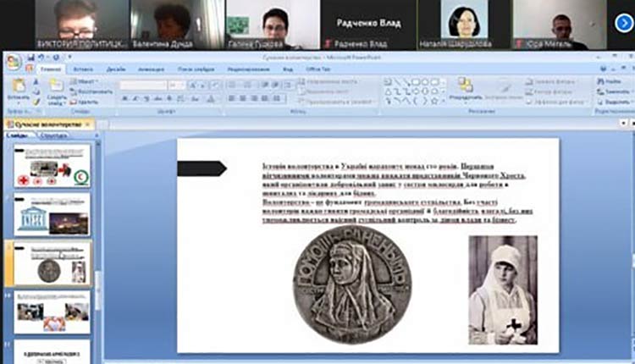
Task: Click the Undo arrow in Quick Access
Action: click(x=41, y=58)
